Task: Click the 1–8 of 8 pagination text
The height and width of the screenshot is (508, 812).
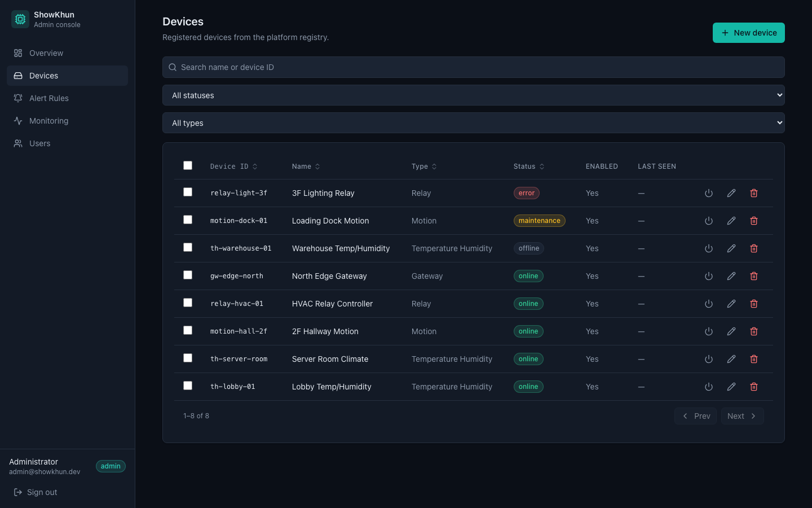Action: (x=196, y=416)
